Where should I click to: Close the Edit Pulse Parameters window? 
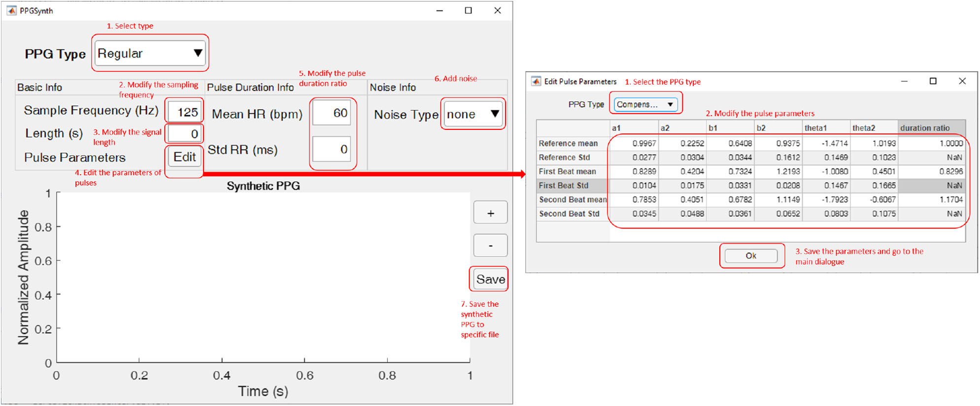click(962, 81)
